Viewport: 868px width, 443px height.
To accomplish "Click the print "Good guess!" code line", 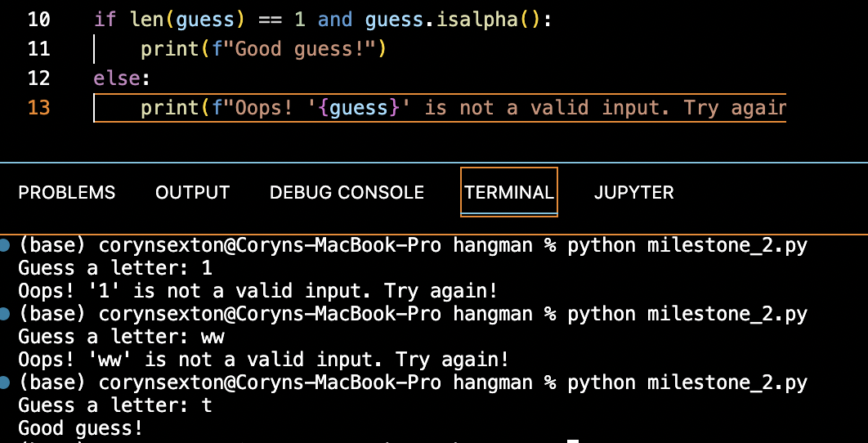I will click(x=263, y=49).
